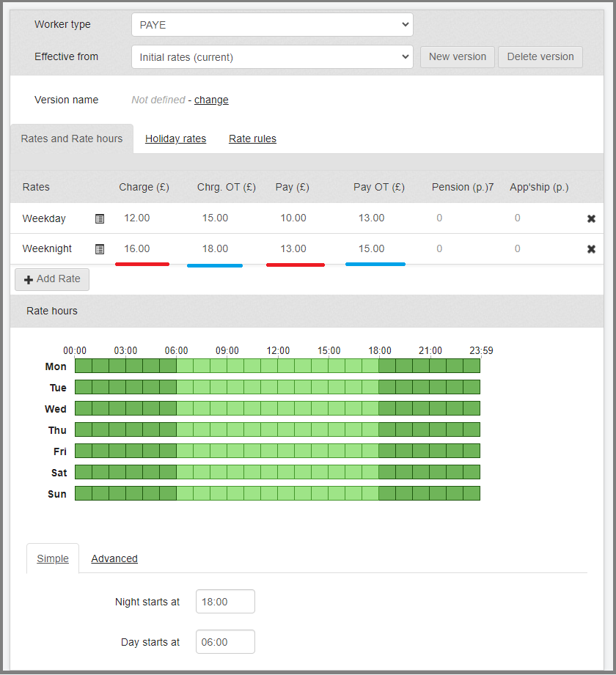The width and height of the screenshot is (616, 675).
Task: Select the Rates and Rate hours tab
Action: point(72,139)
